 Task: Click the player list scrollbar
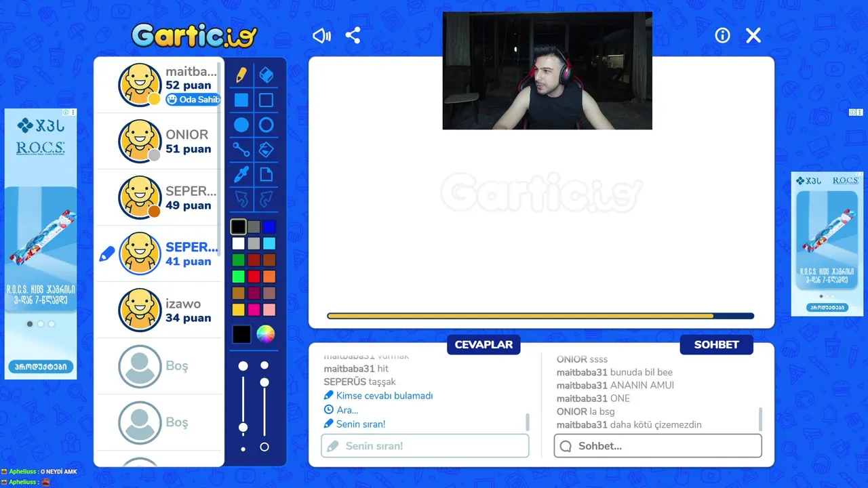(x=219, y=159)
